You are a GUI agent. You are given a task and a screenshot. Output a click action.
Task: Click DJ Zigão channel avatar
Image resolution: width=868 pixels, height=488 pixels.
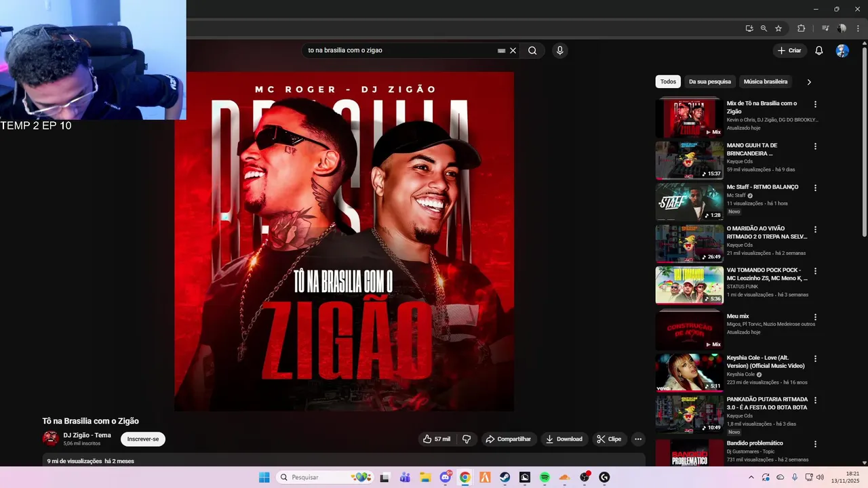(x=50, y=439)
